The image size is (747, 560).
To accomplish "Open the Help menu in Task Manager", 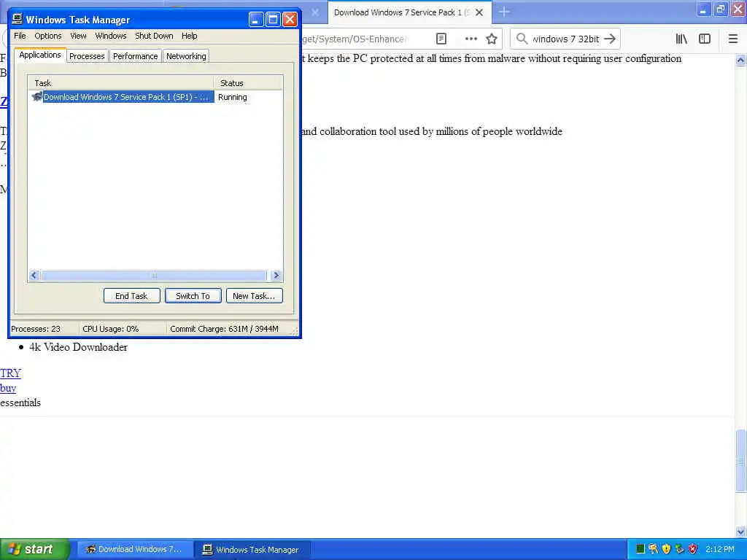I will (x=189, y=36).
